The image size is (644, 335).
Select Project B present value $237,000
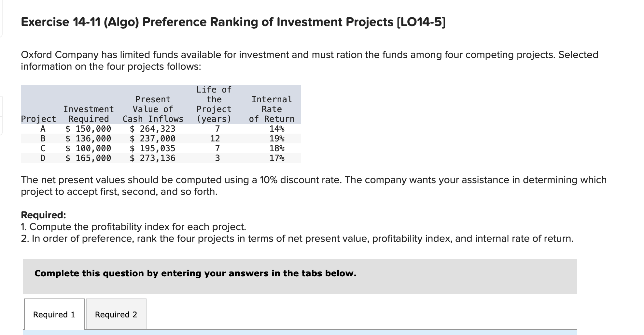[x=152, y=138]
